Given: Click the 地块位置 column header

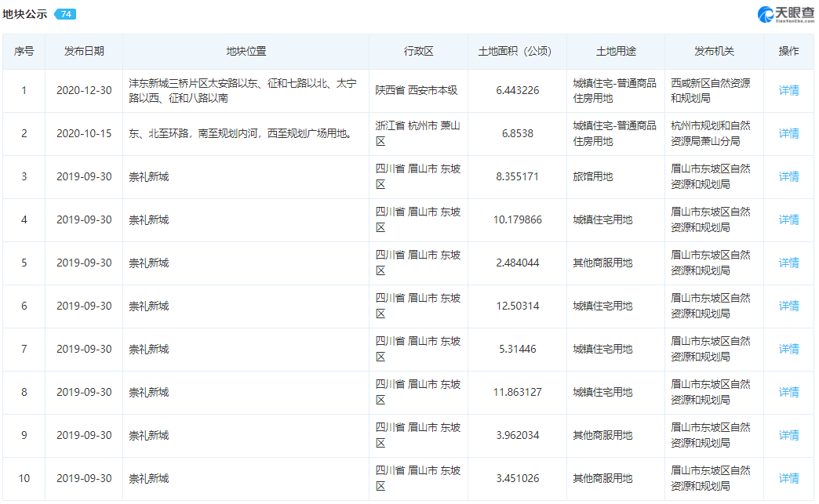Looking at the screenshot, I should pyautogui.click(x=246, y=51).
